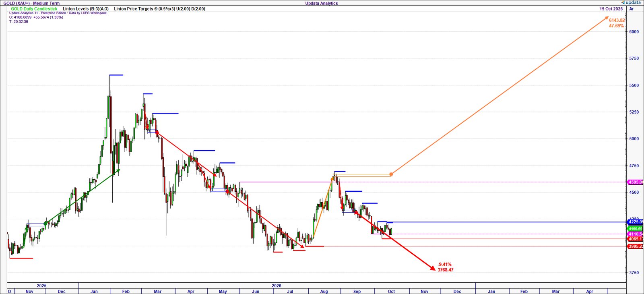Click the 'Updata Analytics' header text
Viewport: 644px width, 294px height.
point(322,3)
